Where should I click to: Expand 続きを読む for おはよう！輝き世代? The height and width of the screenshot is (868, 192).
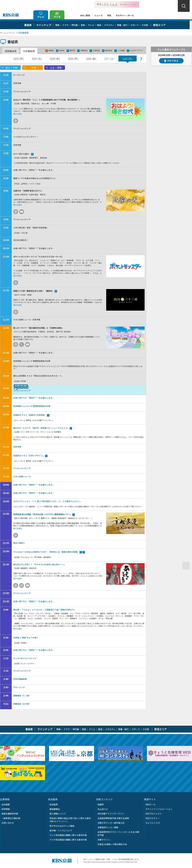(18, 114)
